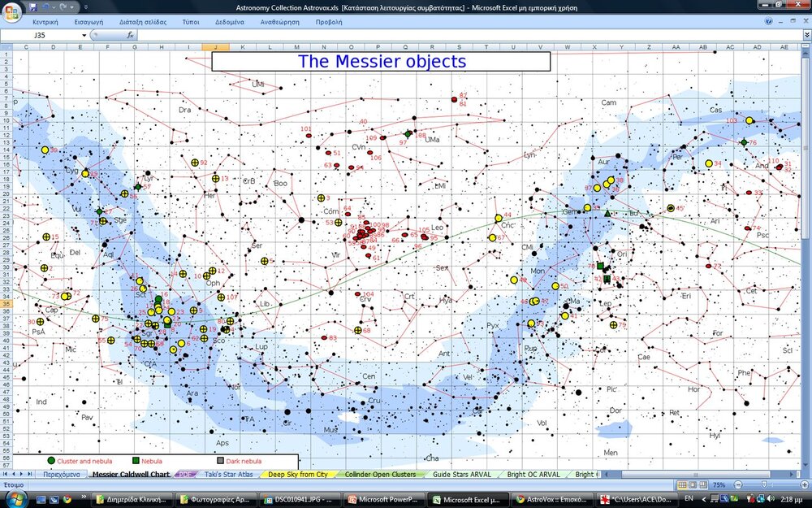Screen dimensions: 812x508
Task: Open the Collinder Open Clusters sheet tab
Action: coord(380,474)
